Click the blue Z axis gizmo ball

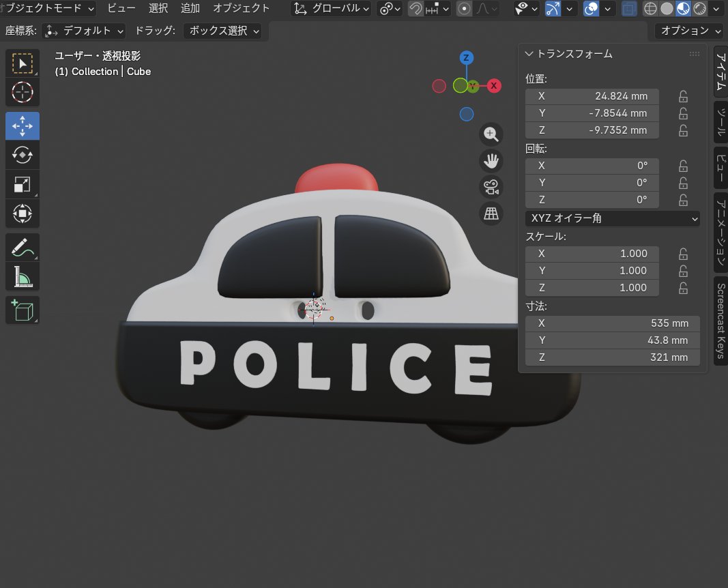click(467, 57)
